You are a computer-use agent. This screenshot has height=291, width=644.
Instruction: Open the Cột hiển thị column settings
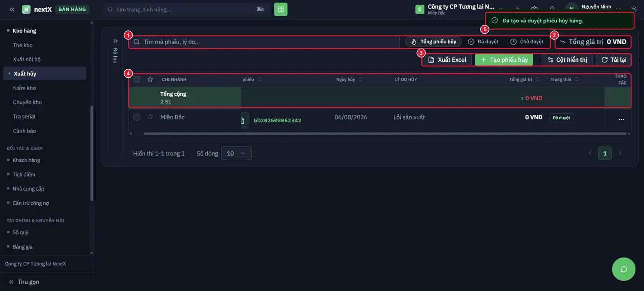[567, 60]
